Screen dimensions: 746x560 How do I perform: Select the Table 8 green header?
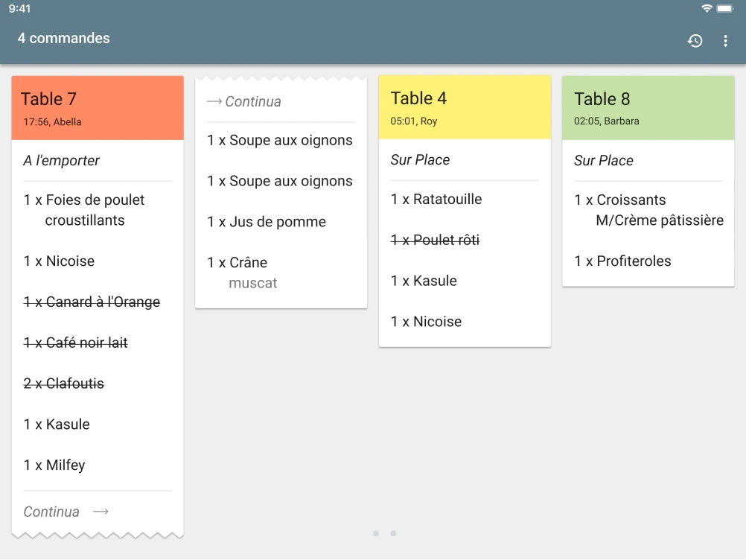(x=648, y=108)
